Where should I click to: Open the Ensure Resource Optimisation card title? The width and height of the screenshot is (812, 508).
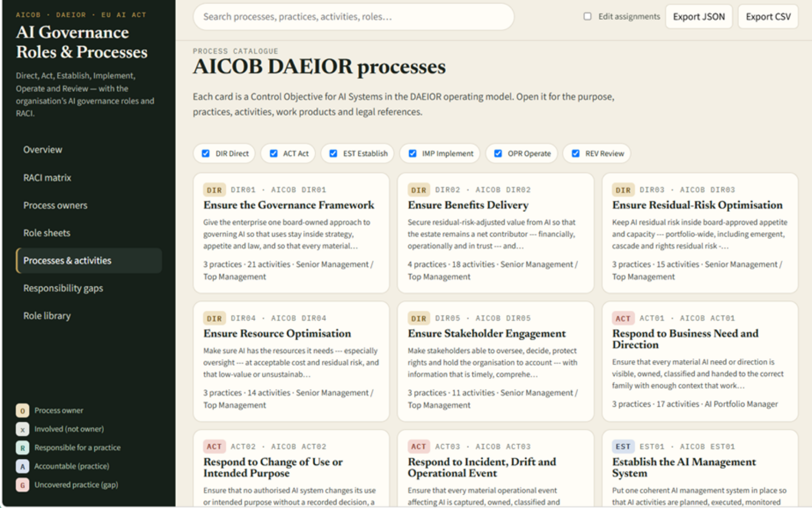pyautogui.click(x=277, y=334)
